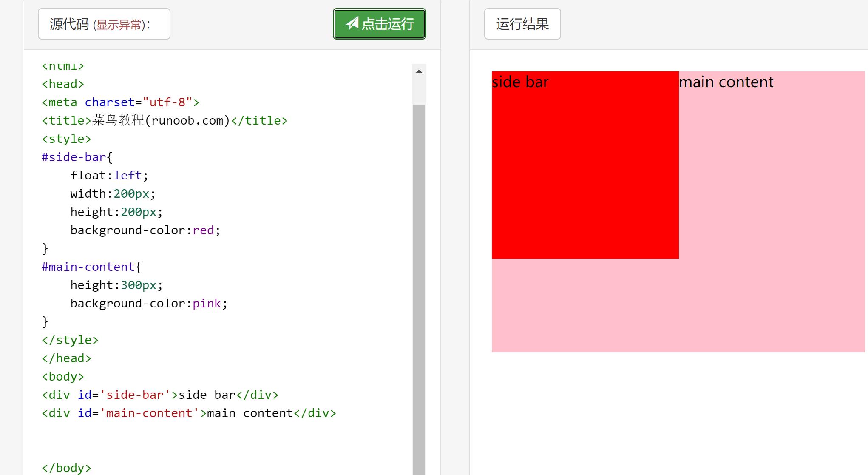The width and height of the screenshot is (868, 475).
Task: Click the '</style>' closing tag line
Action: [x=70, y=340]
